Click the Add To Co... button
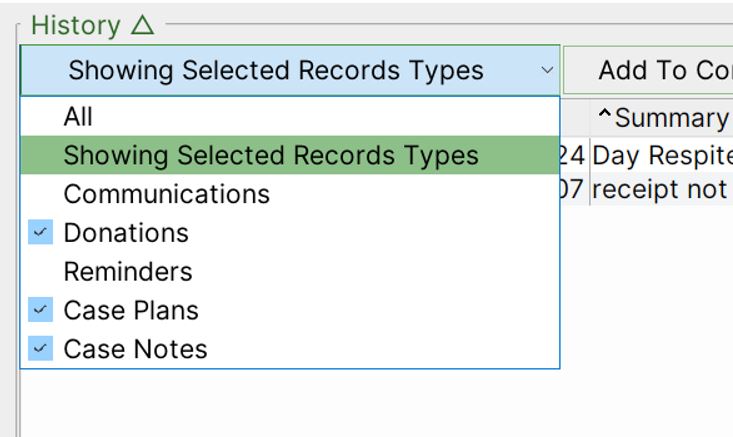 tap(648, 71)
